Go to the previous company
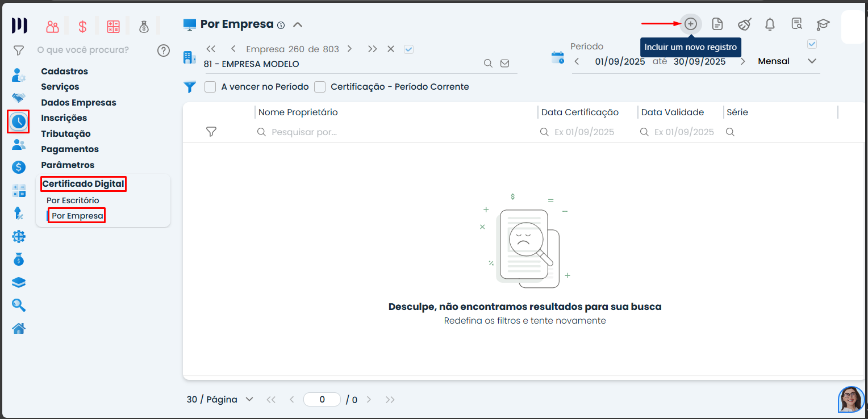This screenshot has height=419, width=868. pyautogui.click(x=233, y=49)
